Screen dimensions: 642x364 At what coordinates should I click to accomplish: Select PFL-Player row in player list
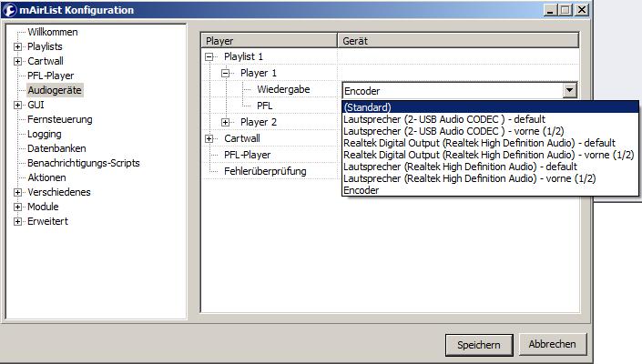(x=248, y=155)
